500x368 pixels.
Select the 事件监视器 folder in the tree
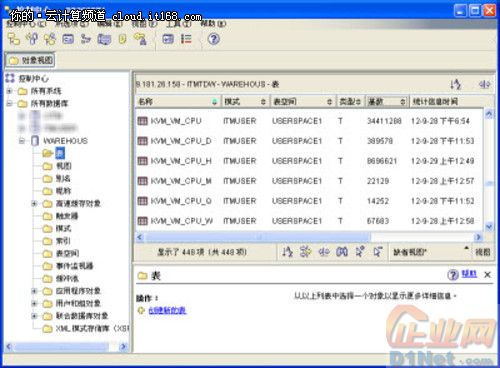74,266
